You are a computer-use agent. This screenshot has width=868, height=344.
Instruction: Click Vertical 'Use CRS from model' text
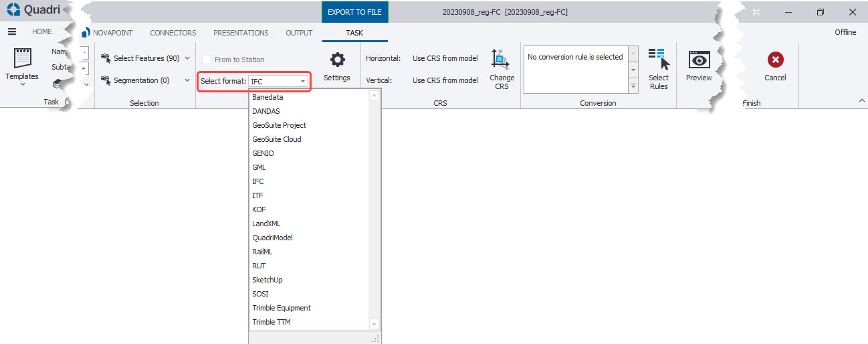coord(445,80)
